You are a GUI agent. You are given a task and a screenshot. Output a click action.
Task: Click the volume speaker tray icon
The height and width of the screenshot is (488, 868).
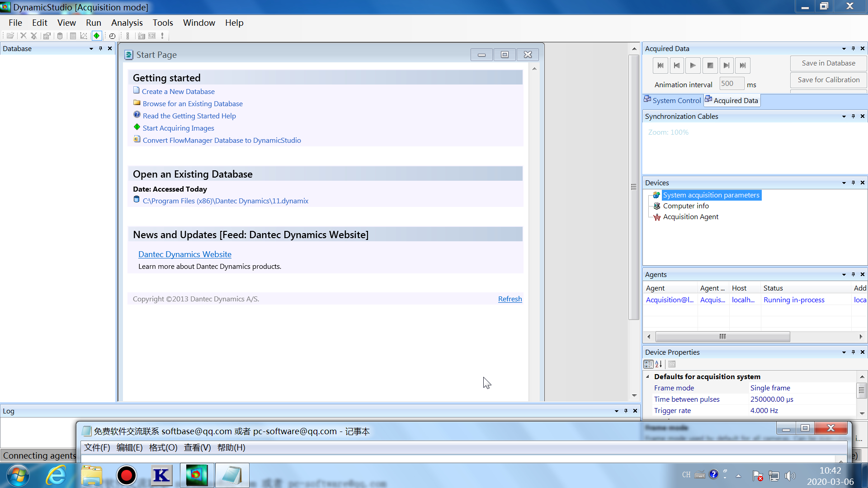coord(790,475)
